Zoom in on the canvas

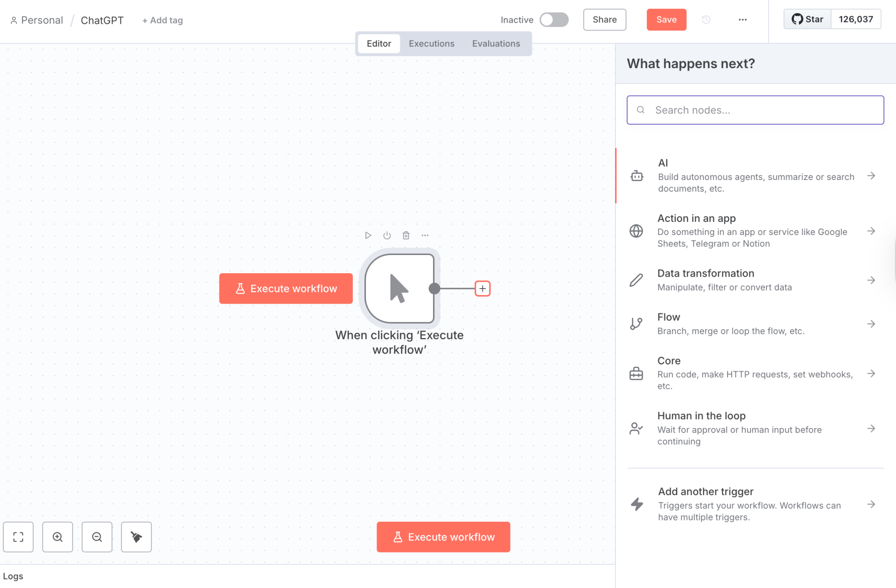tap(57, 537)
